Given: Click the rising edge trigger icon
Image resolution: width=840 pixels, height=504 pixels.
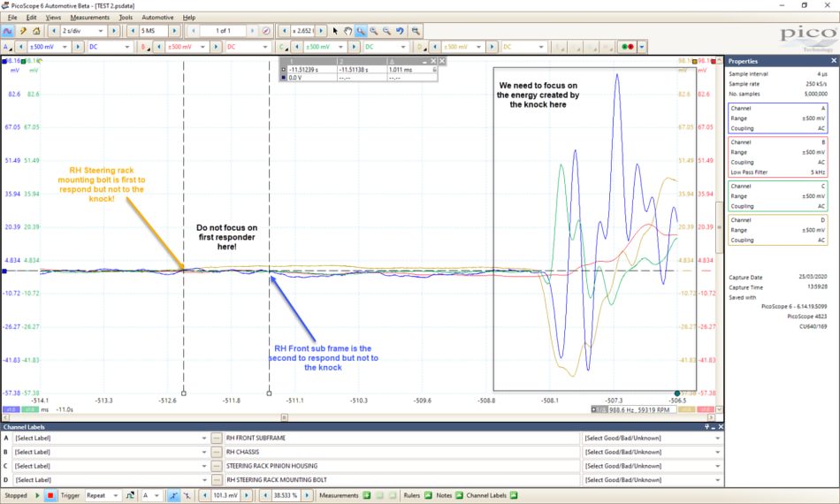Looking at the screenshot, I should pyautogui.click(x=173, y=495).
